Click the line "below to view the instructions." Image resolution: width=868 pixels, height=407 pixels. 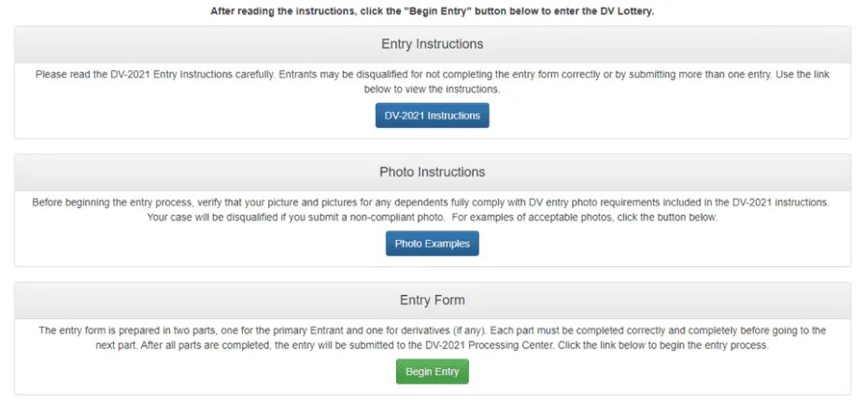(432, 90)
